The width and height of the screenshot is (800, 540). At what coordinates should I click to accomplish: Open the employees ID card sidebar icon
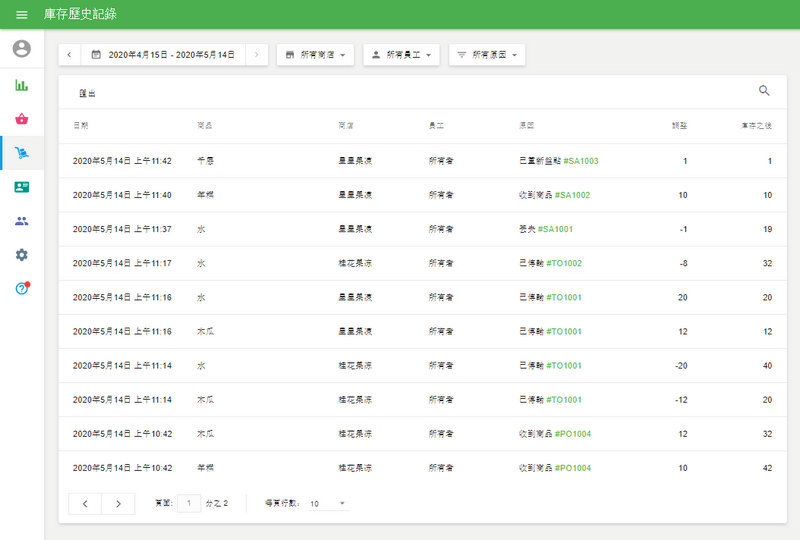[x=22, y=187]
